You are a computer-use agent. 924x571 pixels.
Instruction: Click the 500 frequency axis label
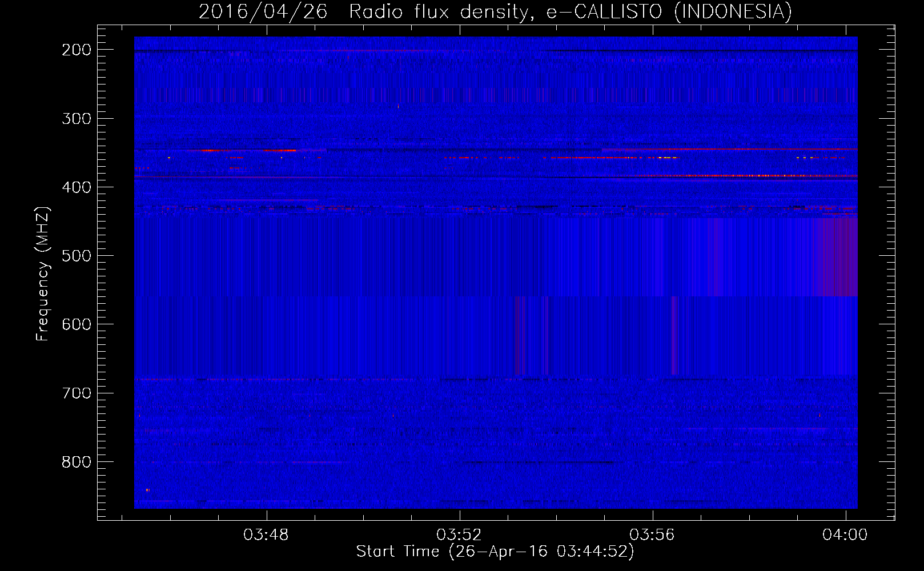point(77,256)
